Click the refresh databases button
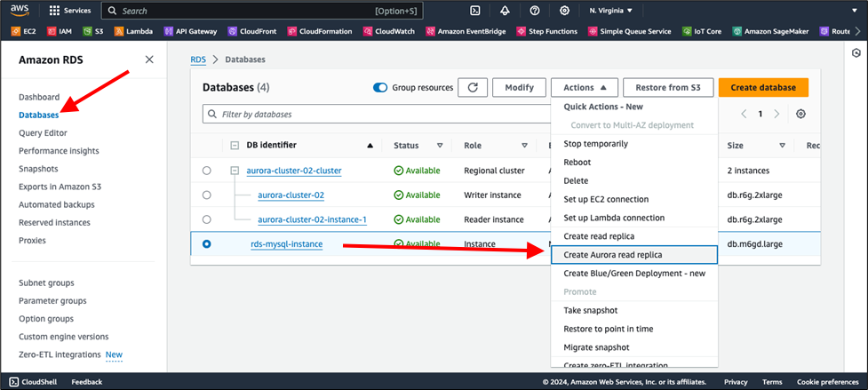 (x=473, y=87)
